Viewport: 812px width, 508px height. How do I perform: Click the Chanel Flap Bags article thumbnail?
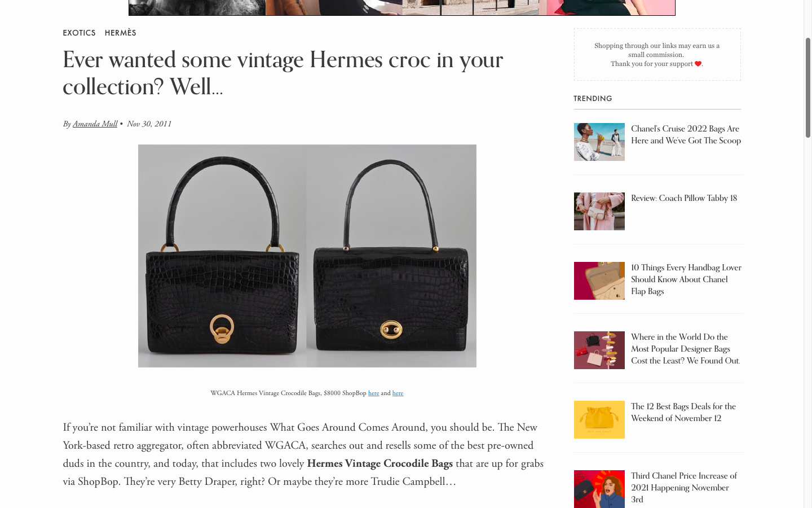599,281
